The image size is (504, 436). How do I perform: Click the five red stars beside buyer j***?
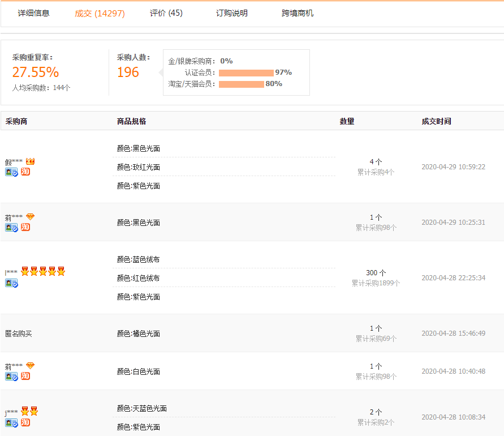42,272
